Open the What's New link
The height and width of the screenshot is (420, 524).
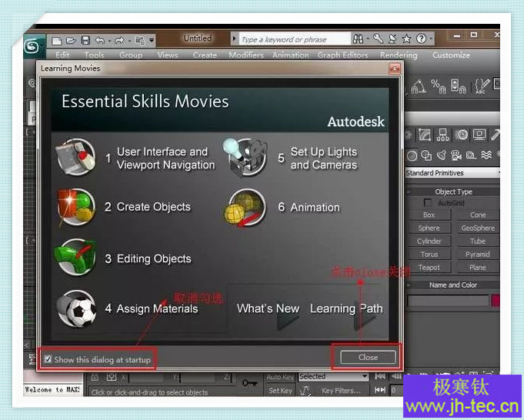coord(268,308)
